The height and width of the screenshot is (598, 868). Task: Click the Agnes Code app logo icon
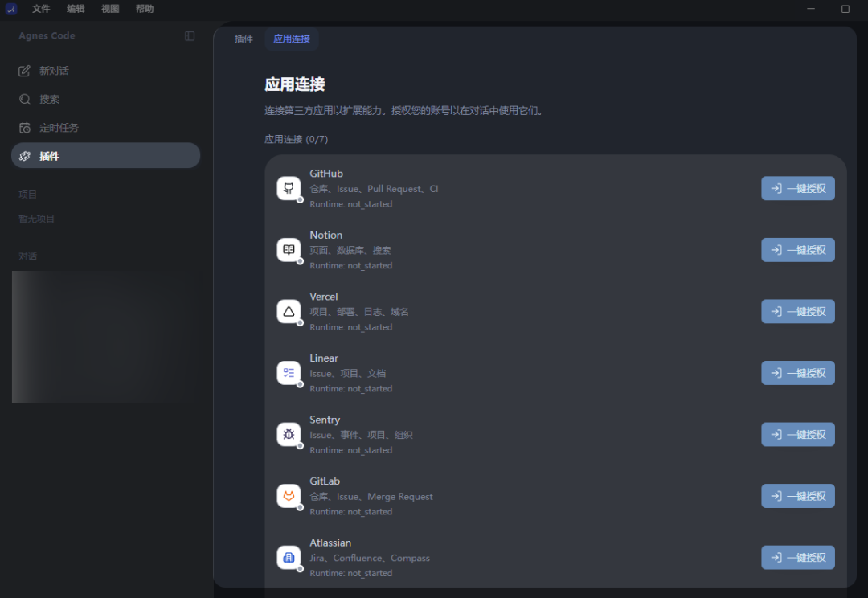click(x=11, y=9)
